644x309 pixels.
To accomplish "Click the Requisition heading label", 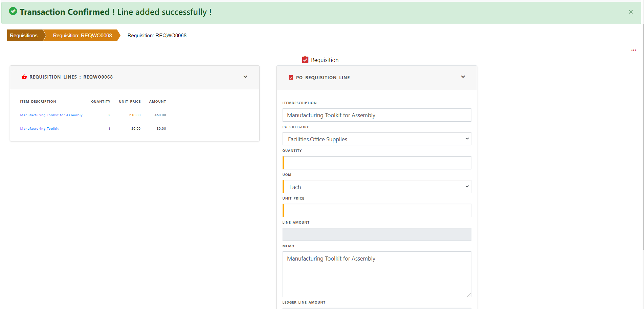I will [x=325, y=60].
